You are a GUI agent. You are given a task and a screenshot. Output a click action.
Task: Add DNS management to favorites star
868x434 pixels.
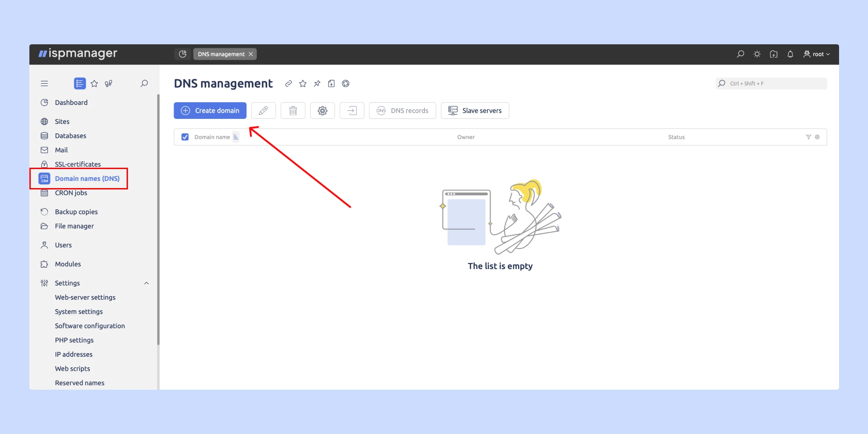tap(303, 84)
